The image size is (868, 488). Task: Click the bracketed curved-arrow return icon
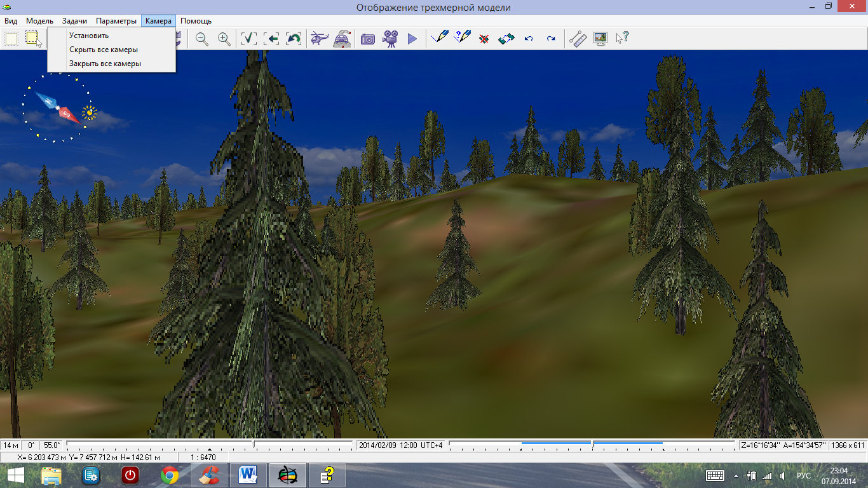(x=294, y=38)
